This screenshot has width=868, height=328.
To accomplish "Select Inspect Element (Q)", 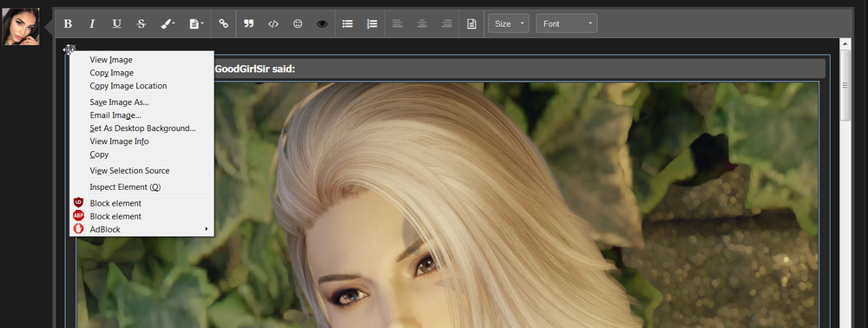I will point(141,187).
